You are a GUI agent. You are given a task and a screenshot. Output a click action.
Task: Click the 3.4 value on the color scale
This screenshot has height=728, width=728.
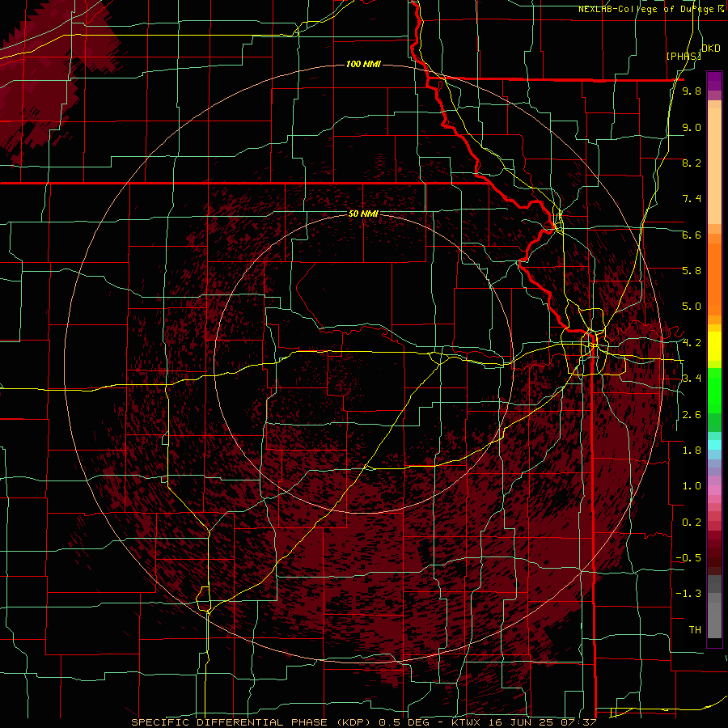pos(692,379)
